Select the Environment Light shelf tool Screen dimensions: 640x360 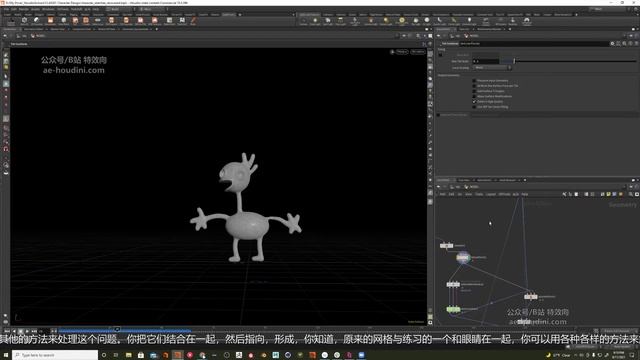click(x=402, y=21)
